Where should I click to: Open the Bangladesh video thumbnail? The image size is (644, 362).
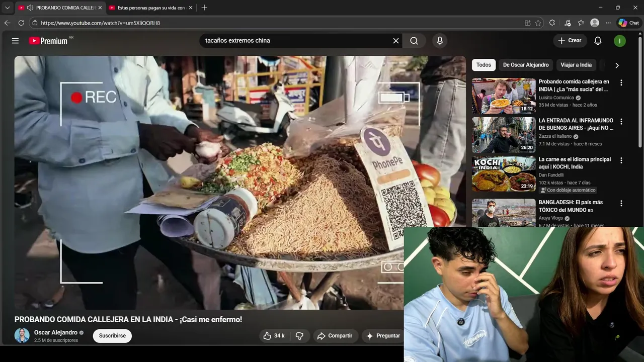504,213
